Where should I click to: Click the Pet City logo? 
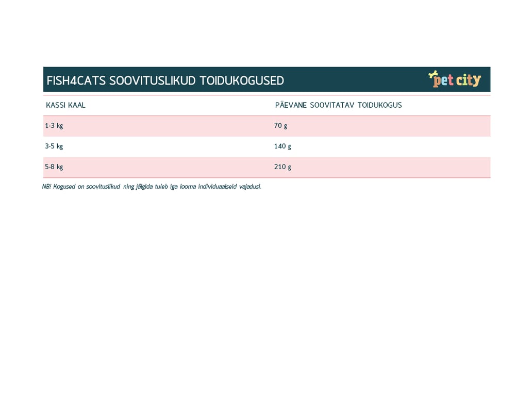455,79
